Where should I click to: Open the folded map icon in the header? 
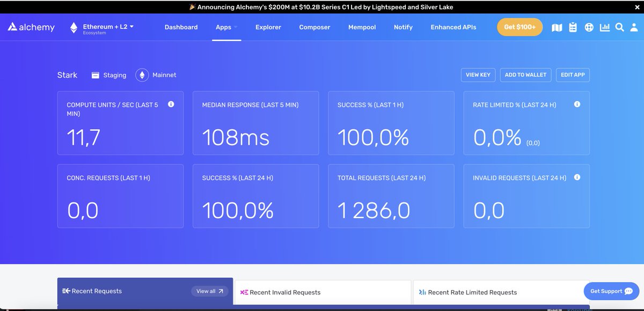[x=557, y=27]
